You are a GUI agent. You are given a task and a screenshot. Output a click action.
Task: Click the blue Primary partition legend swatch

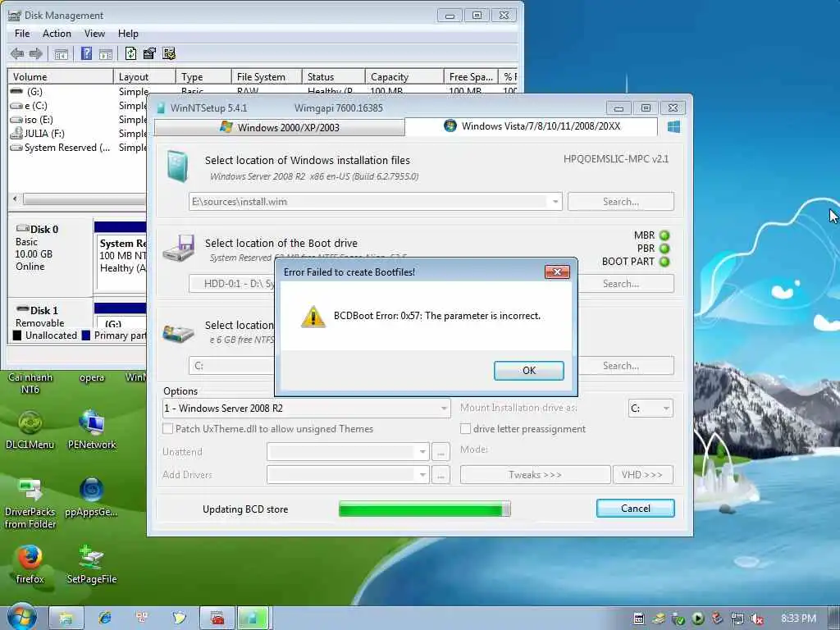pyautogui.click(x=86, y=336)
